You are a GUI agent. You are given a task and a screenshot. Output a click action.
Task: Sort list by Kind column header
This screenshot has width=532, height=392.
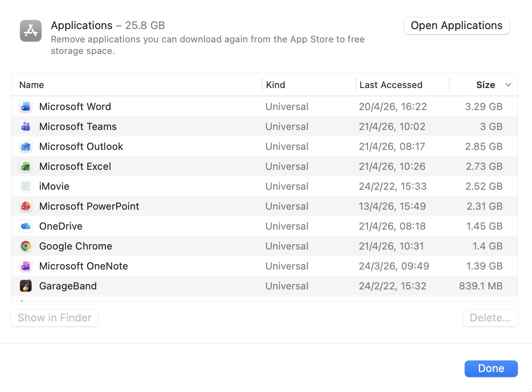pos(276,85)
